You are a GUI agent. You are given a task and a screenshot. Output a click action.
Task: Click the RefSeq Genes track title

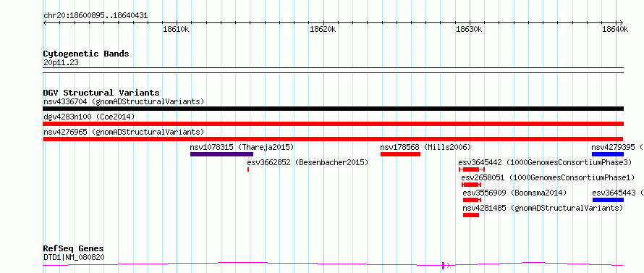click(74, 249)
